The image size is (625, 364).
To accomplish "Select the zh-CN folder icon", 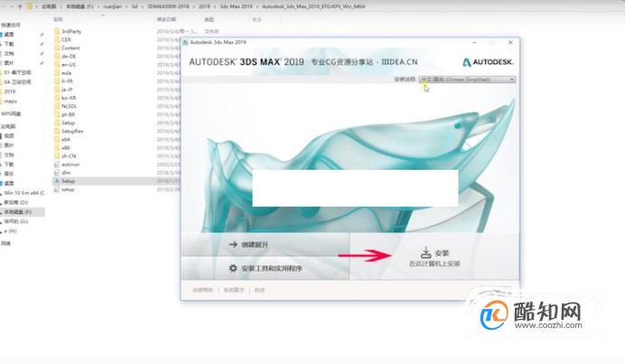I will tap(57, 156).
